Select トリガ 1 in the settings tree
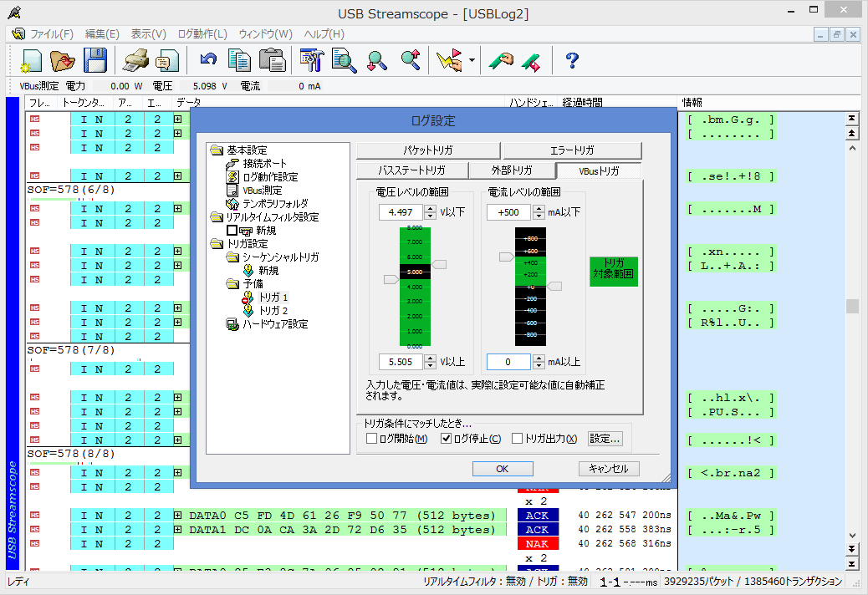 (x=273, y=297)
